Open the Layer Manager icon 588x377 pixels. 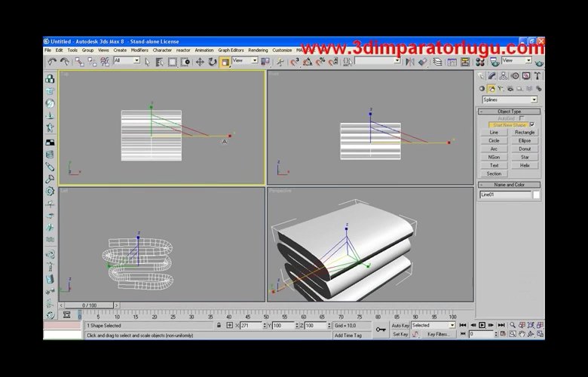(438, 62)
